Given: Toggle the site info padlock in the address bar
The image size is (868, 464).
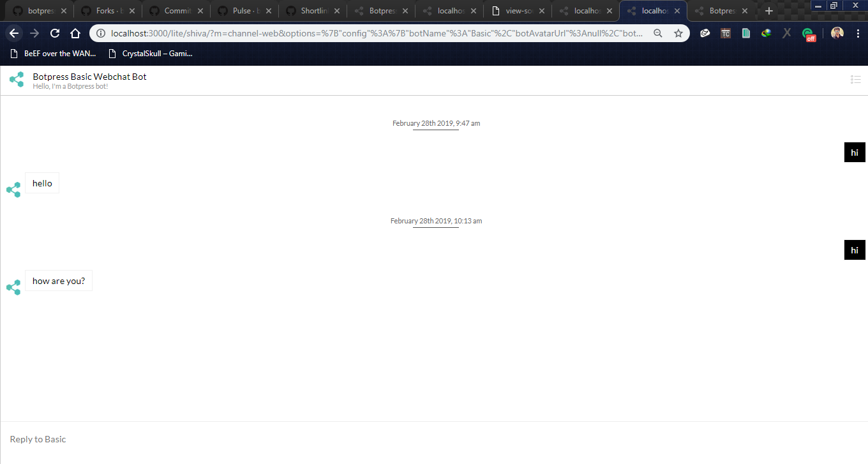Looking at the screenshot, I should pyautogui.click(x=101, y=33).
